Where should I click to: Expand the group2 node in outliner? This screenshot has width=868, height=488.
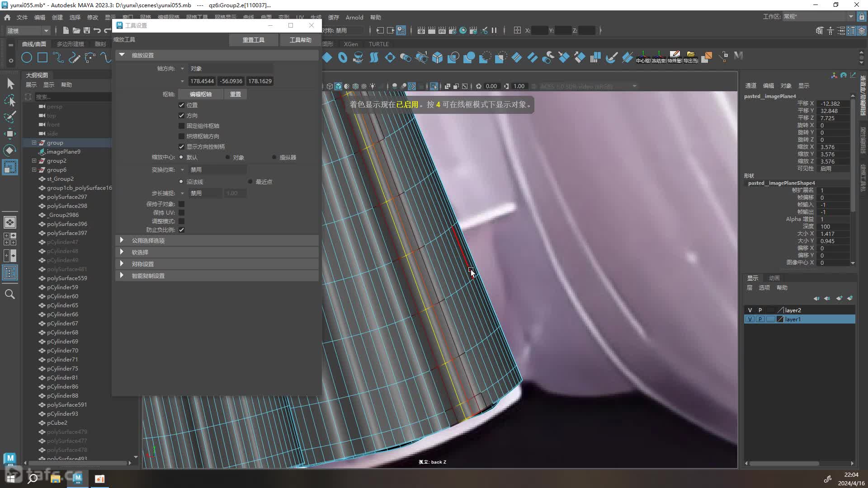(x=34, y=160)
